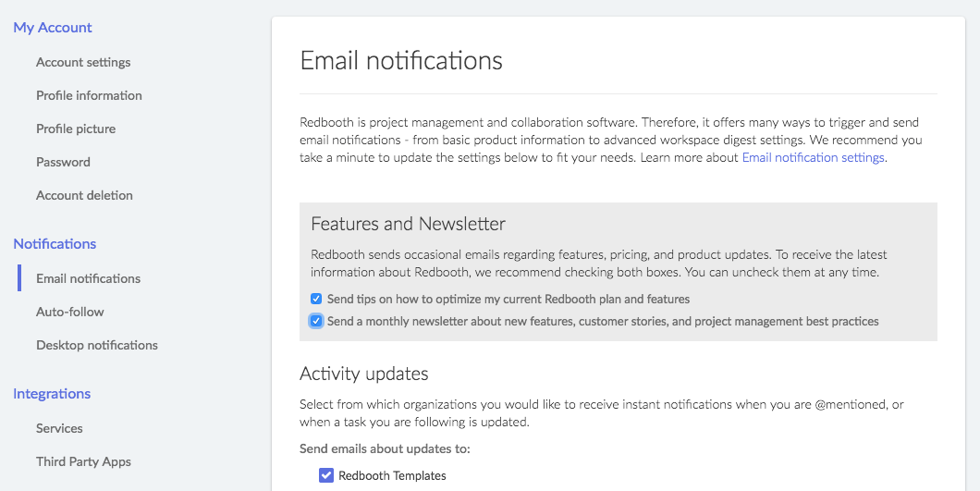Viewport: 980px width, 491px height.
Task: Click the Features and Newsletter heading
Action: [x=408, y=224]
